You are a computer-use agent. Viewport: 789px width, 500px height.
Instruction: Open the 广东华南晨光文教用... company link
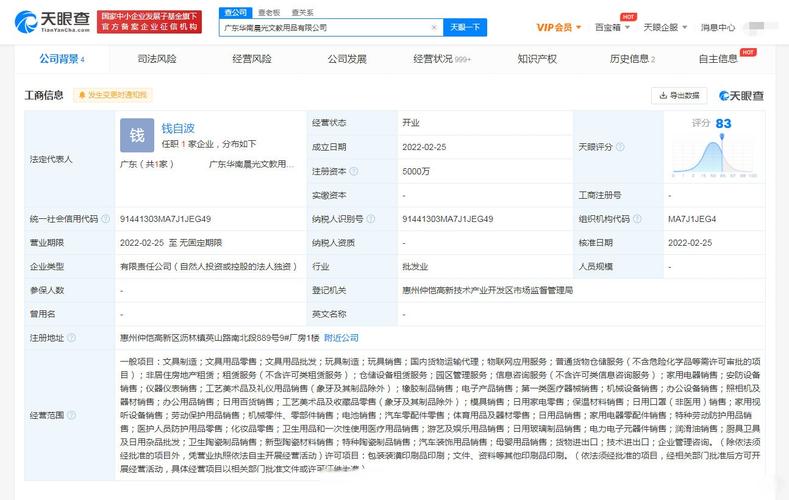click(251, 164)
